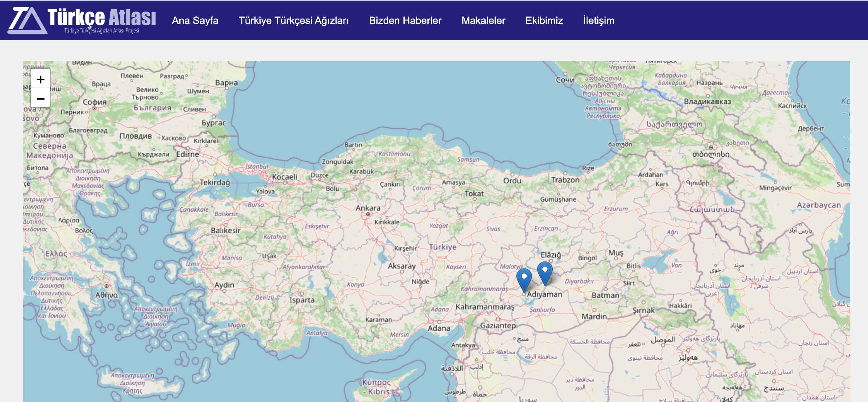Navigate to Bizden Haberler

405,20
